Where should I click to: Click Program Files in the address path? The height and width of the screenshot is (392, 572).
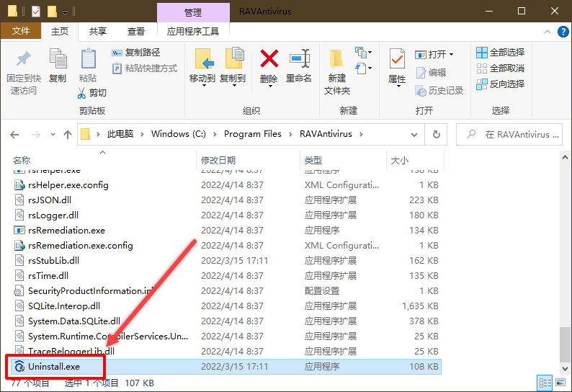[252, 134]
